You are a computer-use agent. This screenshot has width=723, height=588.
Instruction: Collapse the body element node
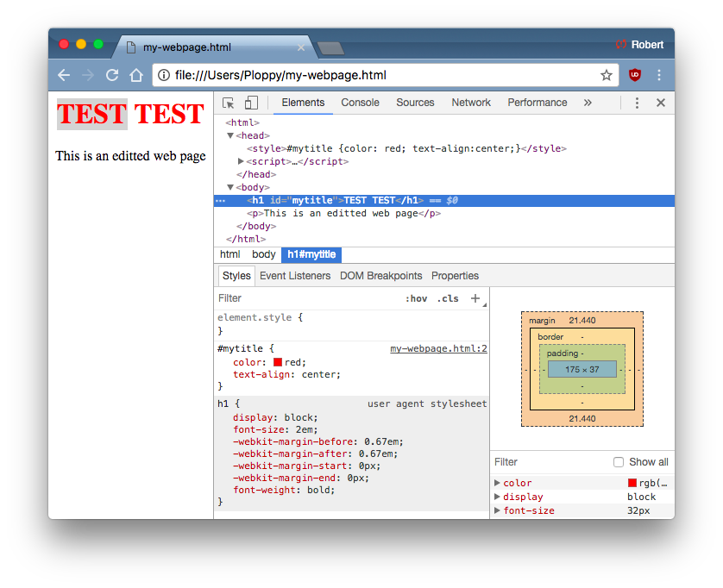230,187
